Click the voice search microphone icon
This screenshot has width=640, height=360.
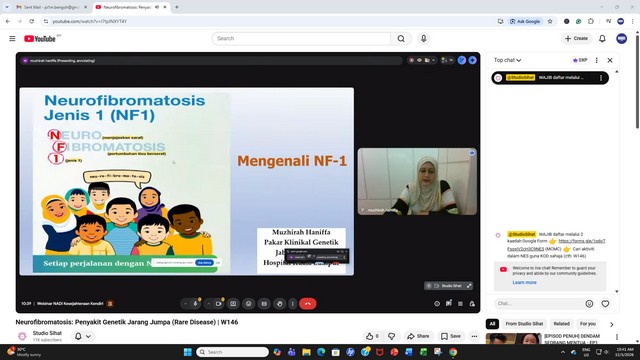[x=424, y=38]
